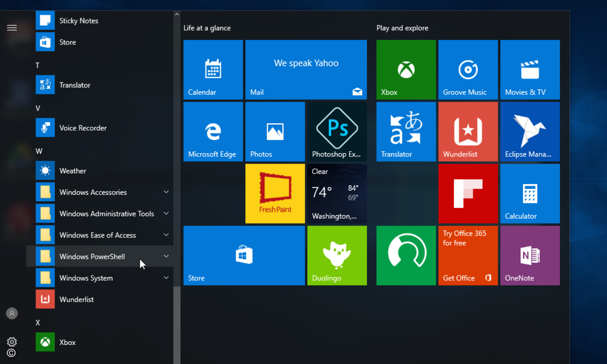The width and height of the screenshot is (607, 364).
Task: Expand Windows Administrative Tools chevron
Action: [x=166, y=213]
